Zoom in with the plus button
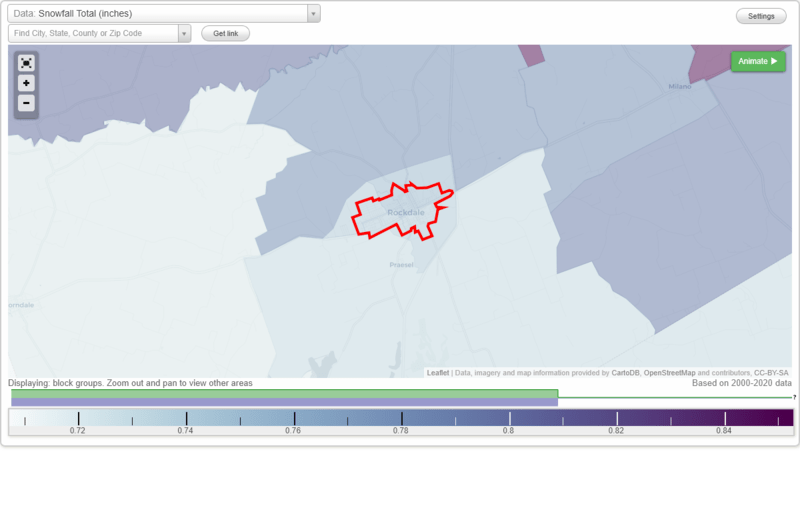 26,83
